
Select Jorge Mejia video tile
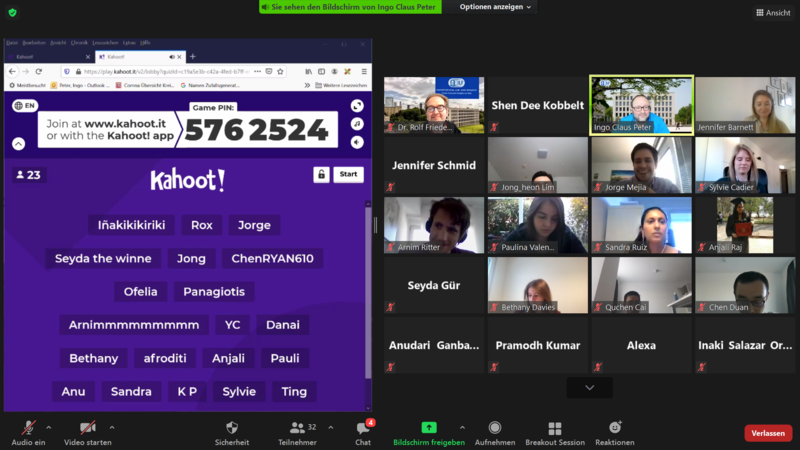[x=641, y=165]
